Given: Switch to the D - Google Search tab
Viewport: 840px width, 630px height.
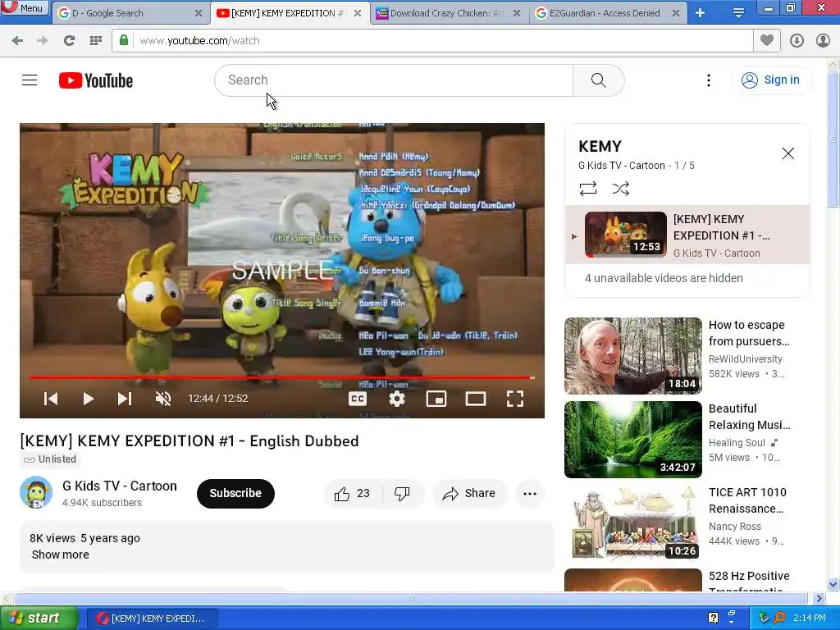Looking at the screenshot, I should pyautogui.click(x=130, y=13).
